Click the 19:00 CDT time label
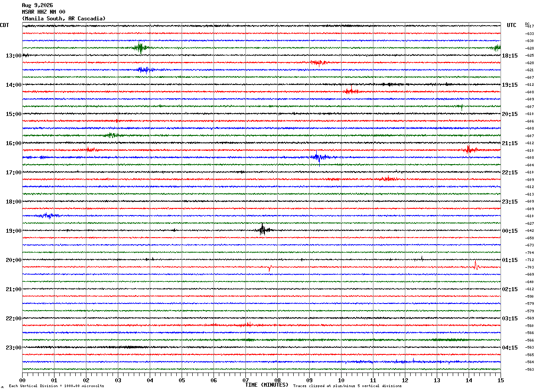The width and height of the screenshot is (536, 392). (14, 231)
